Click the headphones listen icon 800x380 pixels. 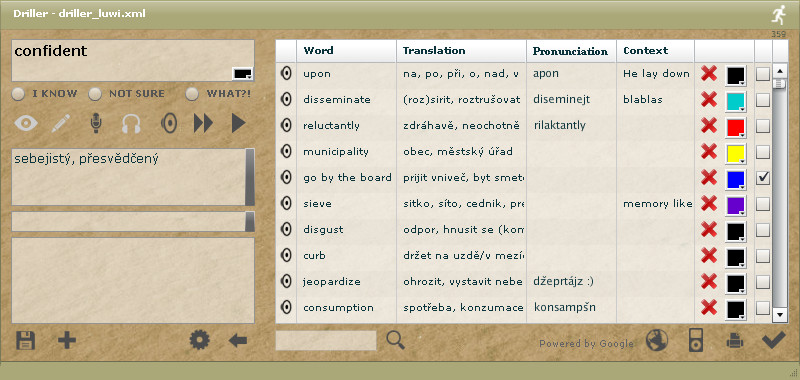click(131, 123)
